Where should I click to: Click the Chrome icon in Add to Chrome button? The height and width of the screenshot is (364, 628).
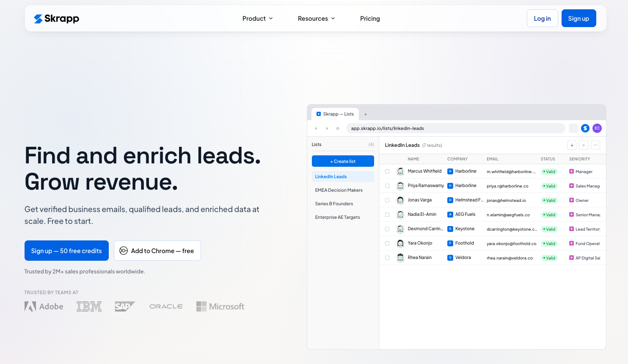pyautogui.click(x=124, y=251)
